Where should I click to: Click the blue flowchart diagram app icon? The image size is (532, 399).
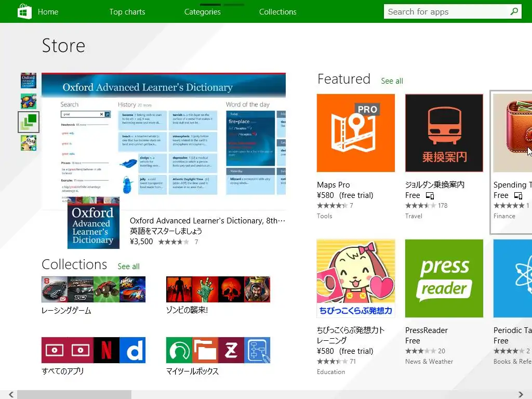[257, 350]
